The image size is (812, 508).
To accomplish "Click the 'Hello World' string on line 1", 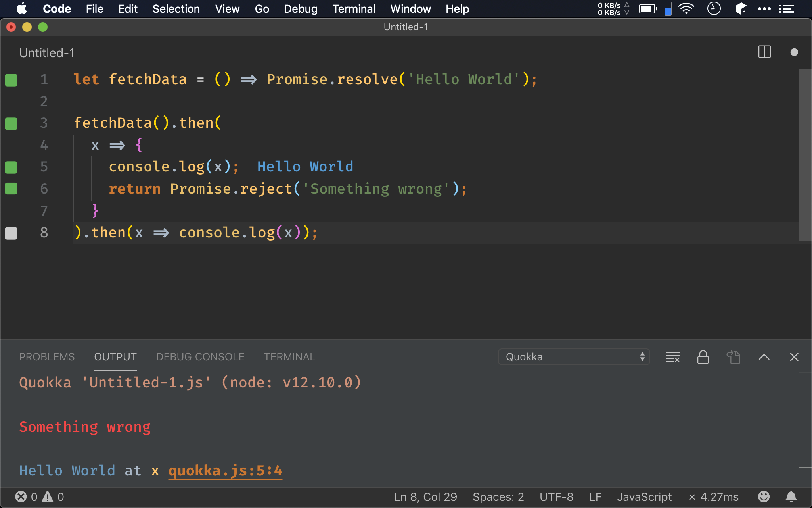I will tap(464, 79).
